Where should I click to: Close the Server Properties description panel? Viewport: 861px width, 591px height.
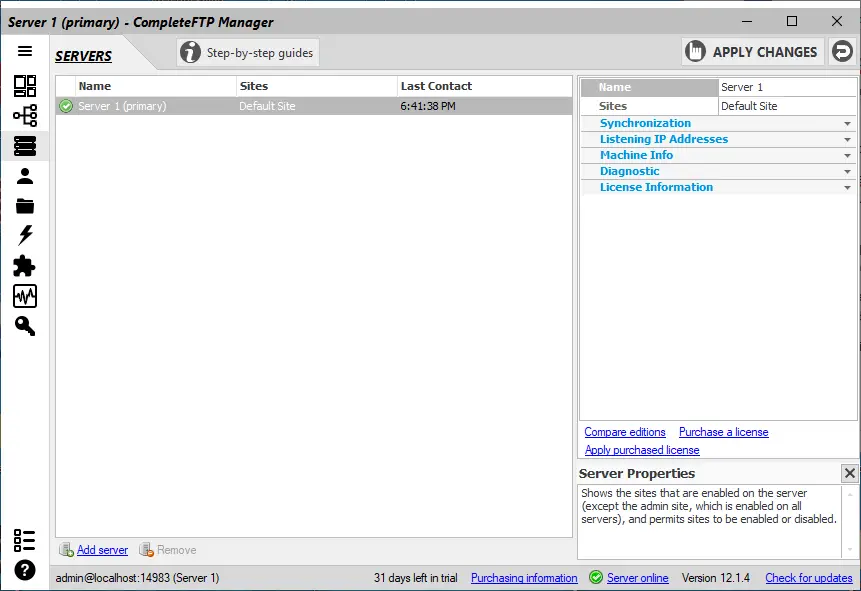click(849, 473)
